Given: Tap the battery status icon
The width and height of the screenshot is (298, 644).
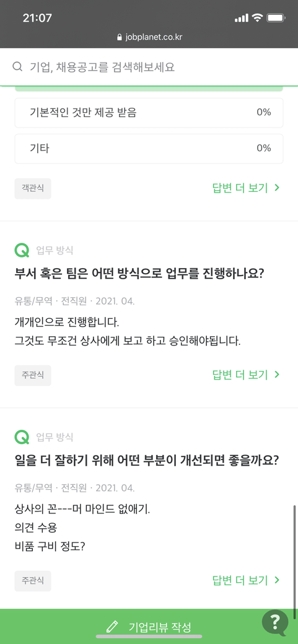Looking at the screenshot, I should coord(276,18).
